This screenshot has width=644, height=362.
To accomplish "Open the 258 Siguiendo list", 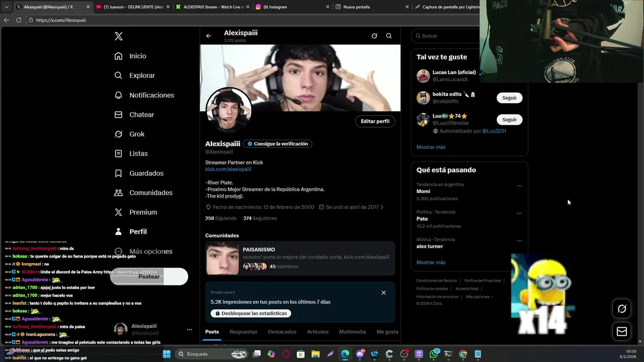I will [221, 218].
